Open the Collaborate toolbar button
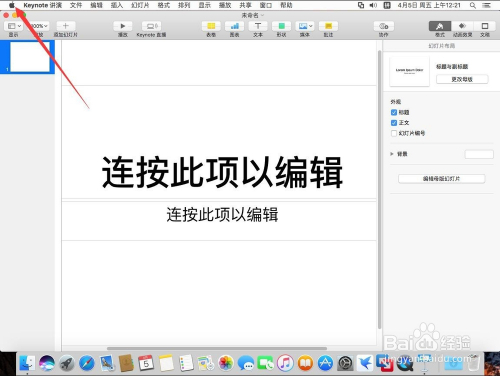The width and height of the screenshot is (500, 376). [384, 26]
